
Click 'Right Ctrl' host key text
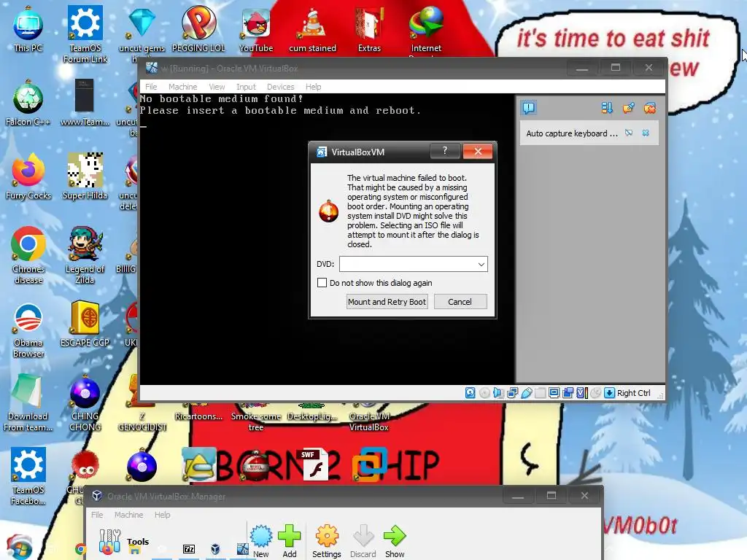click(634, 393)
